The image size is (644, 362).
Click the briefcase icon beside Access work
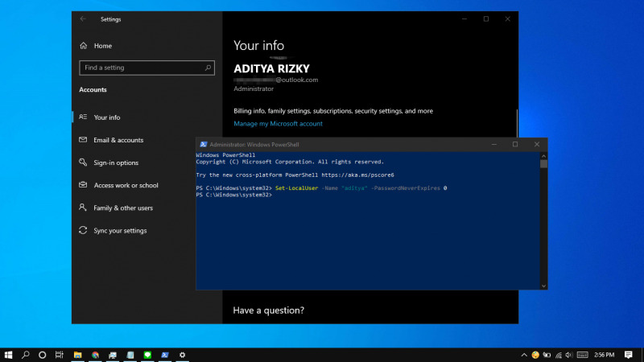pyautogui.click(x=83, y=185)
